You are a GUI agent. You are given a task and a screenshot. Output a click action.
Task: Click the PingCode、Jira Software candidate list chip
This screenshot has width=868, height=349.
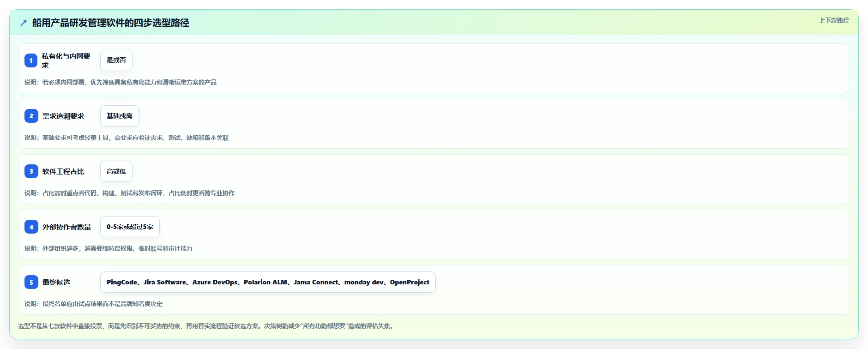pos(268,282)
